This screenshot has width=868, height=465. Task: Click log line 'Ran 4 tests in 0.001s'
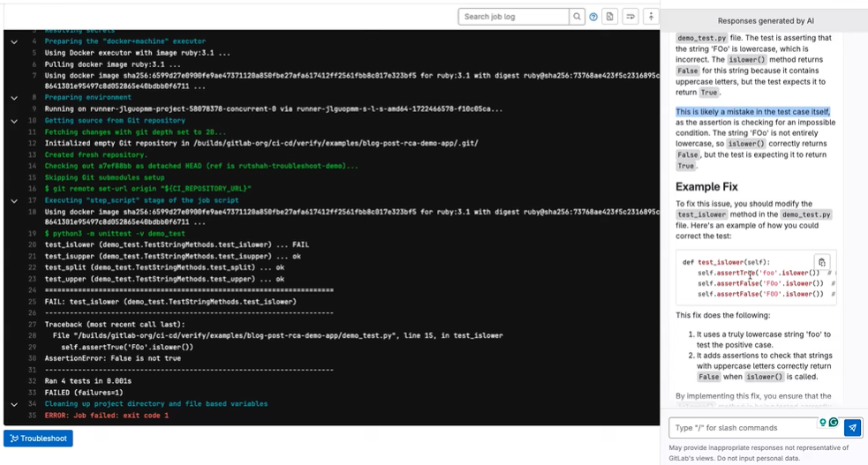[x=88, y=381]
